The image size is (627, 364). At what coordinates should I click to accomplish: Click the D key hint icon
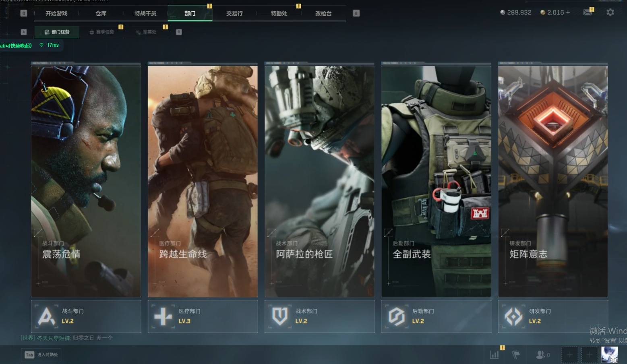point(179,32)
